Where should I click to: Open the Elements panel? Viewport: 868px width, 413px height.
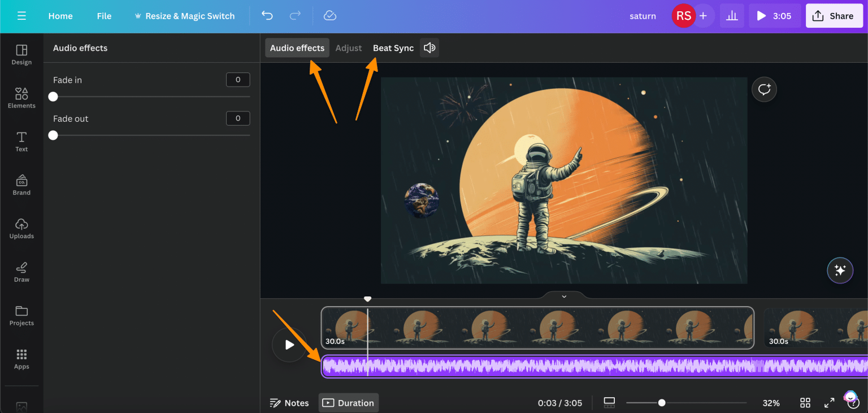tap(21, 97)
